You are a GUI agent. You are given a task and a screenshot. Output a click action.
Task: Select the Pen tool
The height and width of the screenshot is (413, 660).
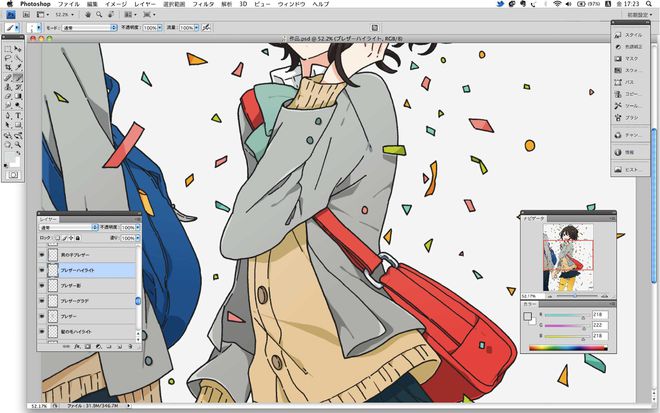point(8,115)
